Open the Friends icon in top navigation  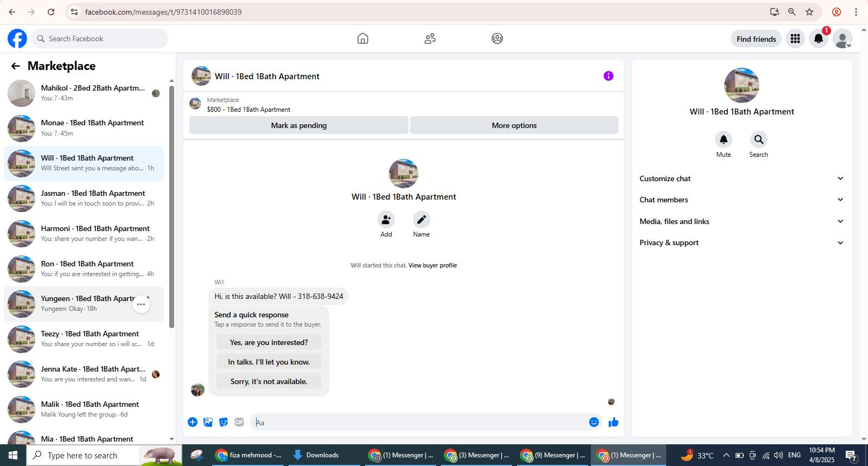point(430,39)
